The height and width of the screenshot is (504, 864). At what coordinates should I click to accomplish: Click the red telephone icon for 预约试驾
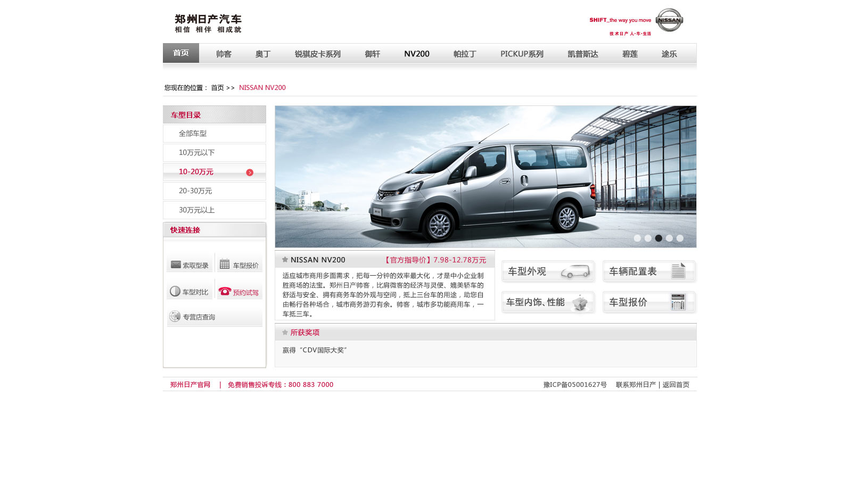225,291
